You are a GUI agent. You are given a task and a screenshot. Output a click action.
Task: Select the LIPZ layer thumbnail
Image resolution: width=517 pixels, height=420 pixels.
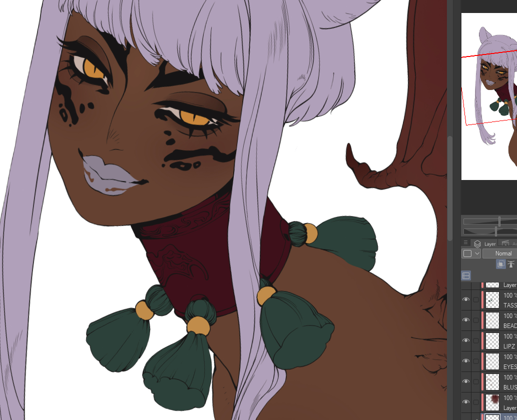click(x=492, y=340)
